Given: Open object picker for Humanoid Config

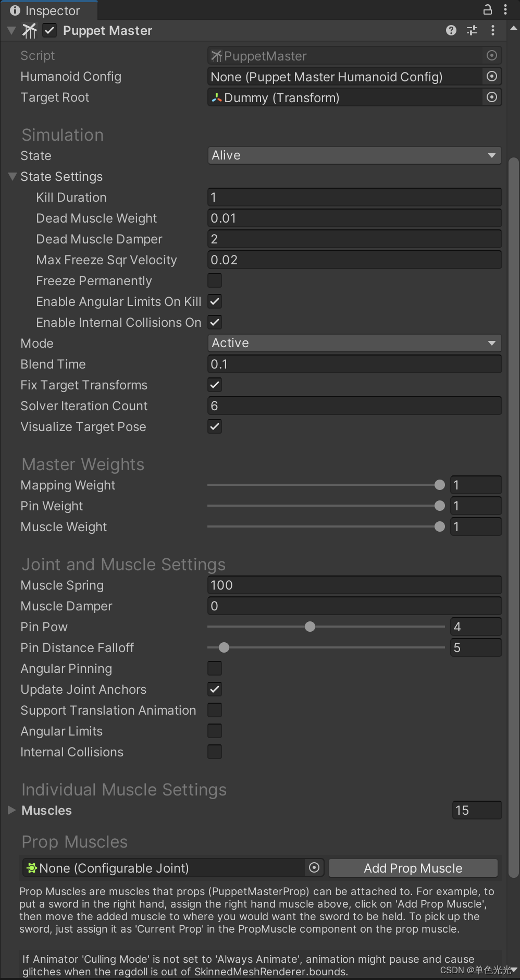Looking at the screenshot, I should click(492, 76).
